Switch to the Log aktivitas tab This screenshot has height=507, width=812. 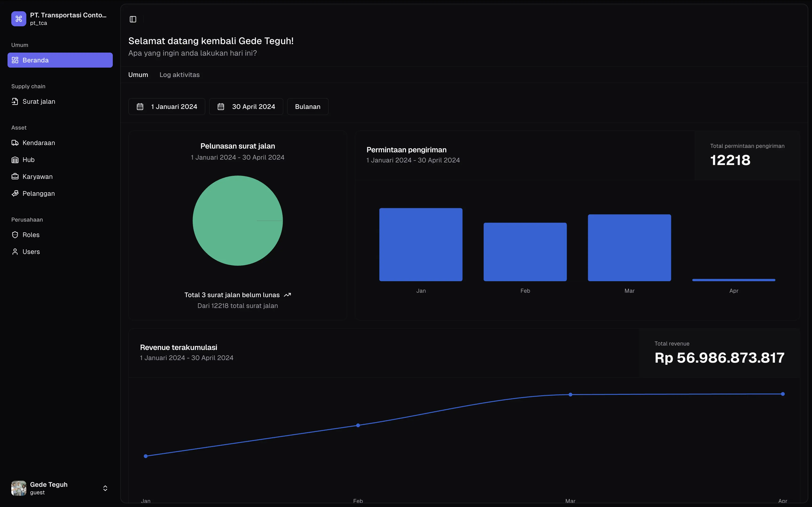tap(180, 75)
